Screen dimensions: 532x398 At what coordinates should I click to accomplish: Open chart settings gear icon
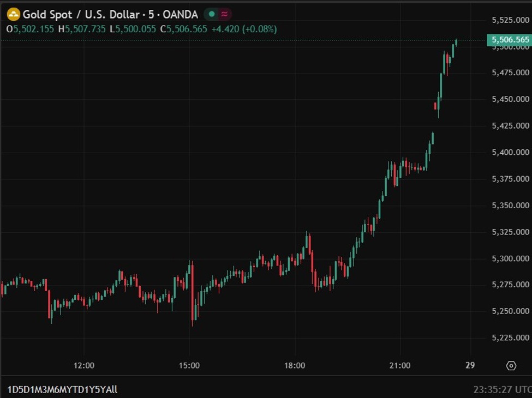tap(511, 366)
